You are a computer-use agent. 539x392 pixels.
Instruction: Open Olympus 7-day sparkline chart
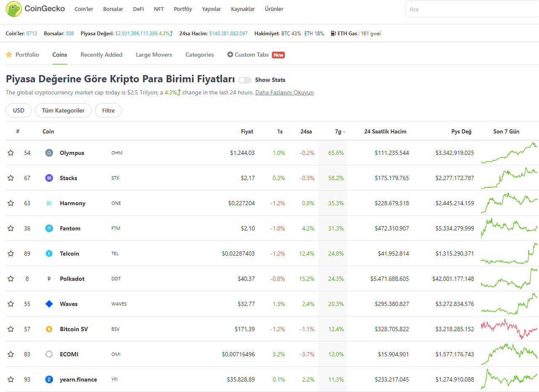tap(509, 153)
